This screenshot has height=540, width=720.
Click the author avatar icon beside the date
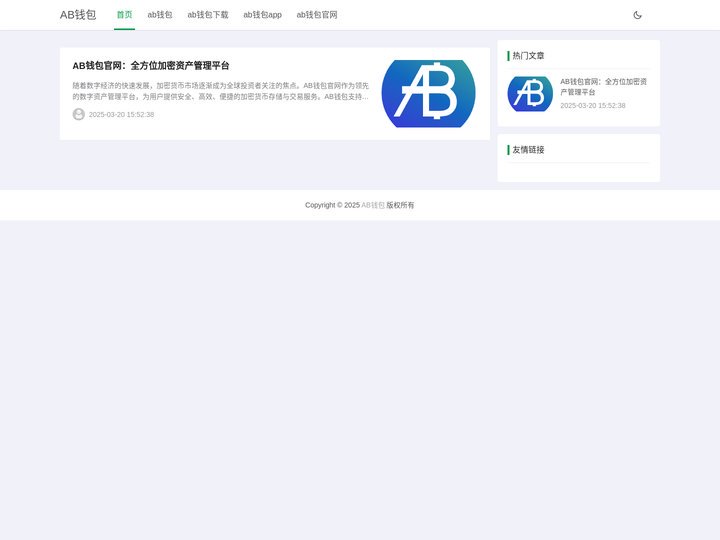pos(79,114)
